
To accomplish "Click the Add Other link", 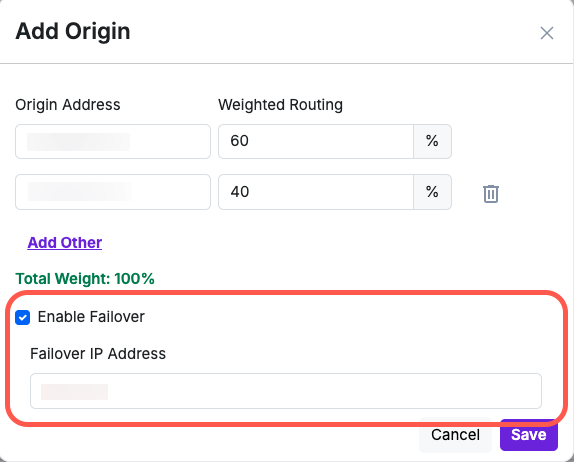I will pyautogui.click(x=65, y=242).
